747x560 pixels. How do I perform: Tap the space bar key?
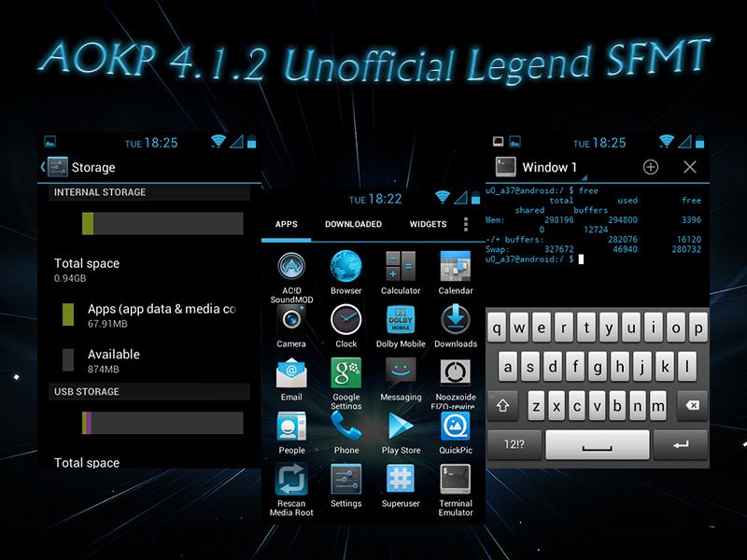coord(598,445)
